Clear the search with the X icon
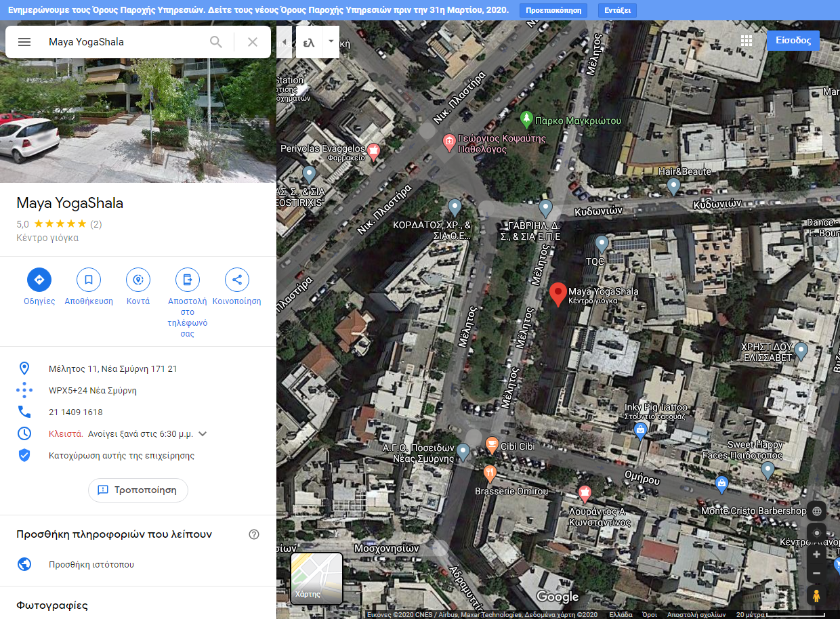 [x=253, y=42]
